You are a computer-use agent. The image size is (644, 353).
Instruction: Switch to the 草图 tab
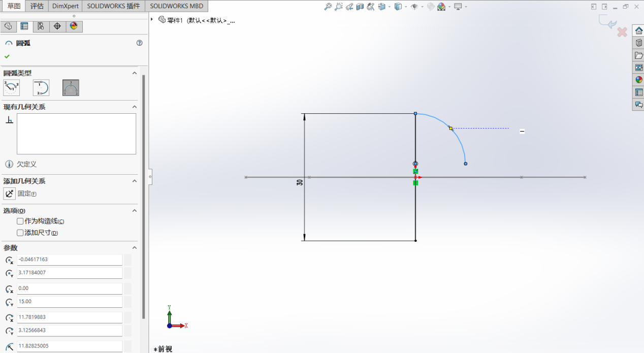coord(14,6)
